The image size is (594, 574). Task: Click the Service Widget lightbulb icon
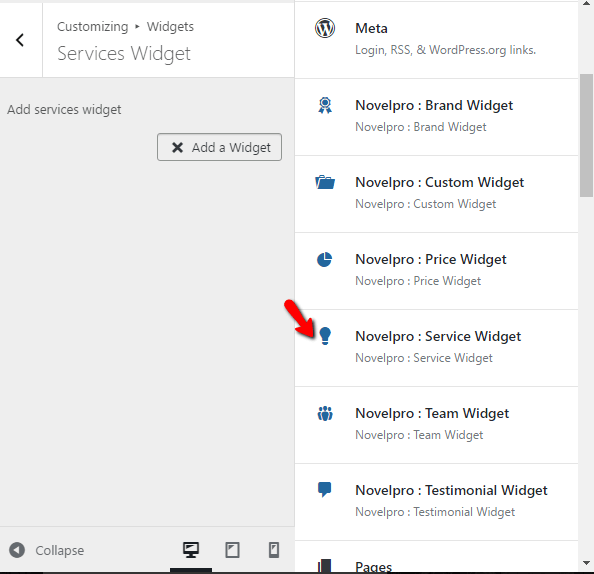325,336
